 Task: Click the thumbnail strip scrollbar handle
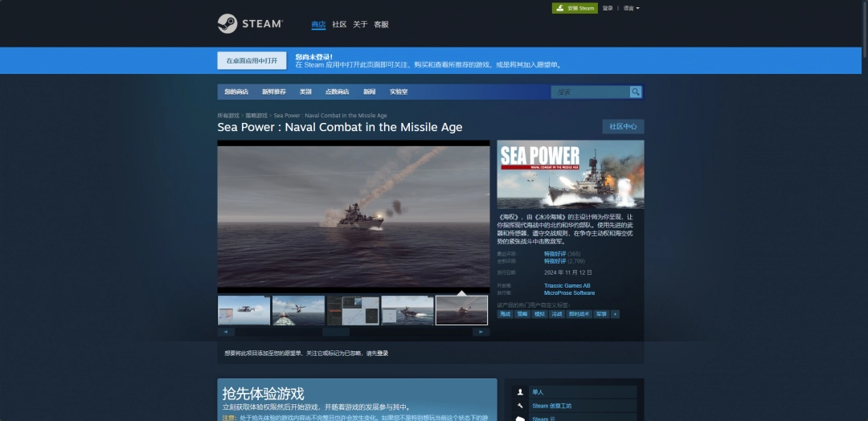[336, 332]
